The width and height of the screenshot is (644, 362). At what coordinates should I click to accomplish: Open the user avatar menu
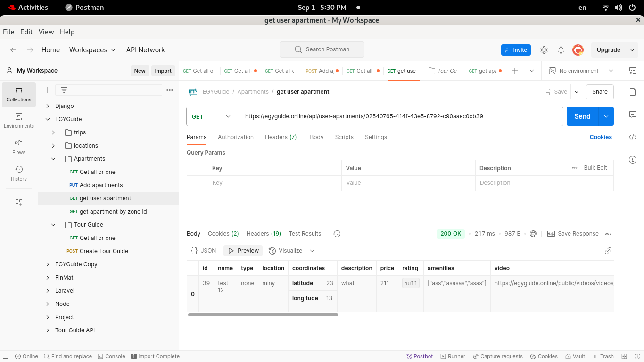tap(578, 50)
